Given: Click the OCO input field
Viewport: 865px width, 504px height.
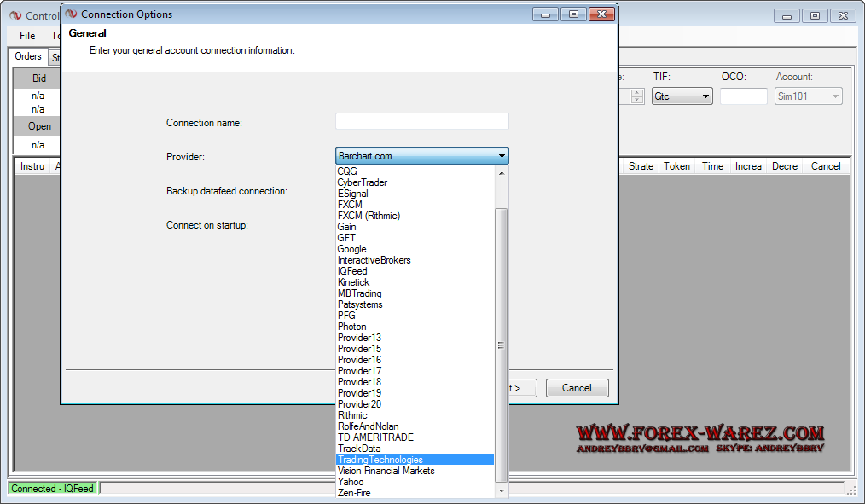Looking at the screenshot, I should (743, 96).
